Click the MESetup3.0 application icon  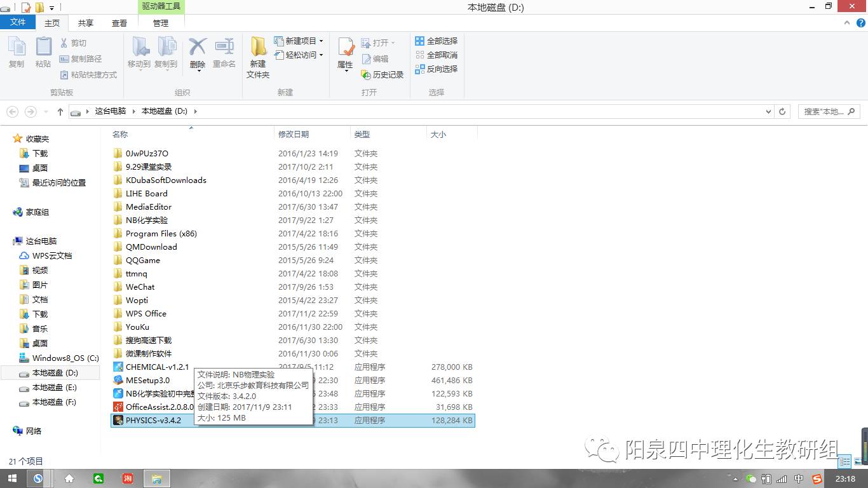(118, 380)
